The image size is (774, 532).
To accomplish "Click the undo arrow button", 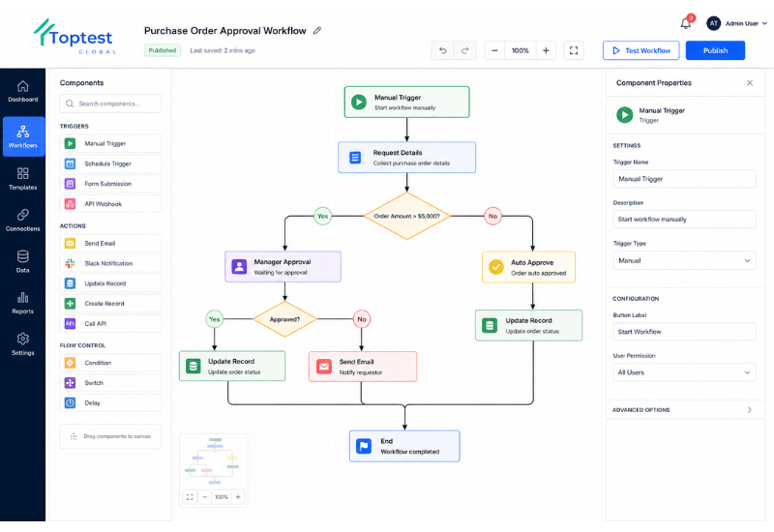I will pos(443,50).
